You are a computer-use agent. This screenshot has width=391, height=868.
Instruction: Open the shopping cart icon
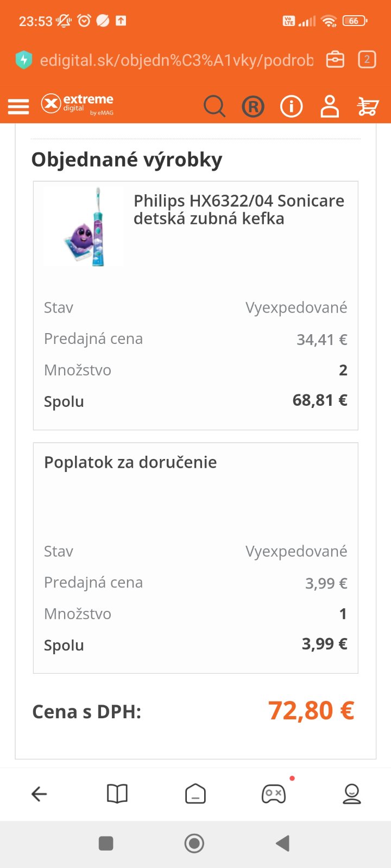tap(368, 106)
